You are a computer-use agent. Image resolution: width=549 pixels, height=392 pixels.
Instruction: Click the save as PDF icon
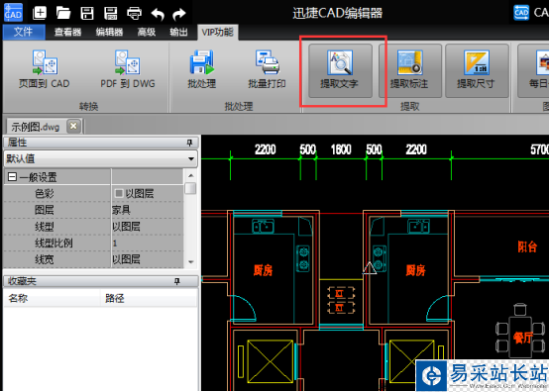click(111, 13)
